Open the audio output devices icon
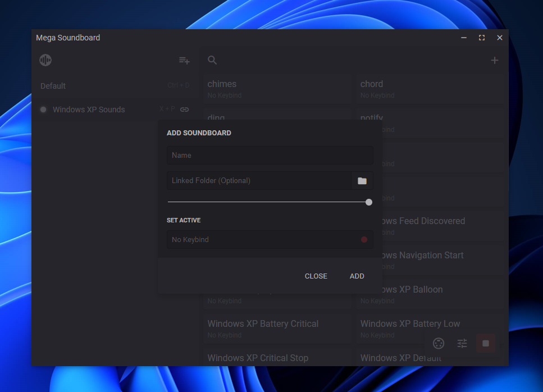 pyautogui.click(x=439, y=343)
